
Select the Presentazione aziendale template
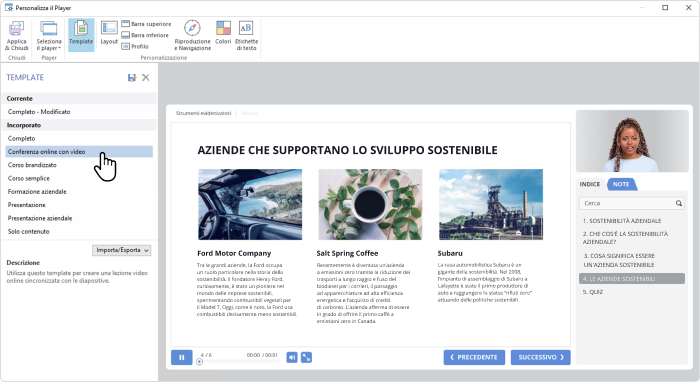79,218
